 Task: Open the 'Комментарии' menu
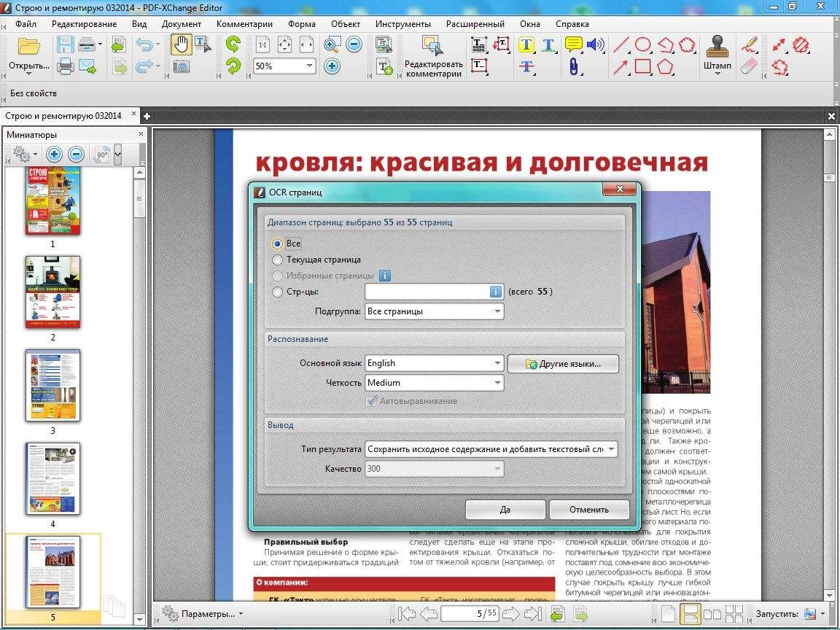coord(244,23)
